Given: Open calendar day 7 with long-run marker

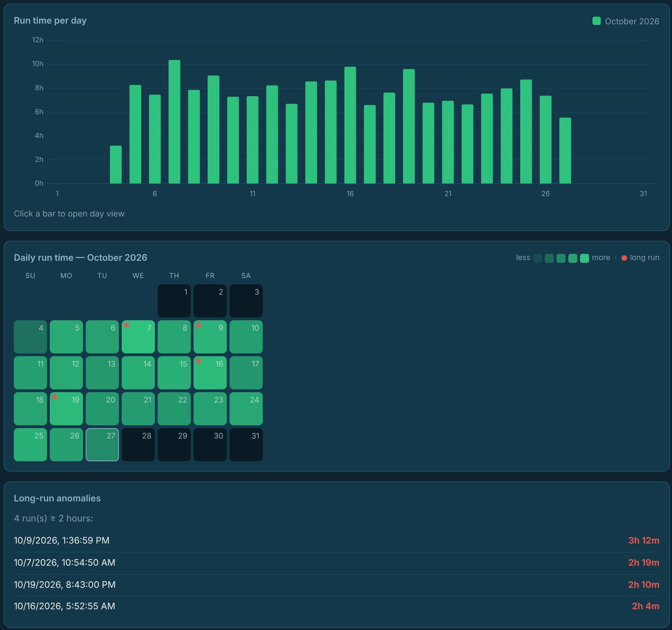Looking at the screenshot, I should click(138, 337).
